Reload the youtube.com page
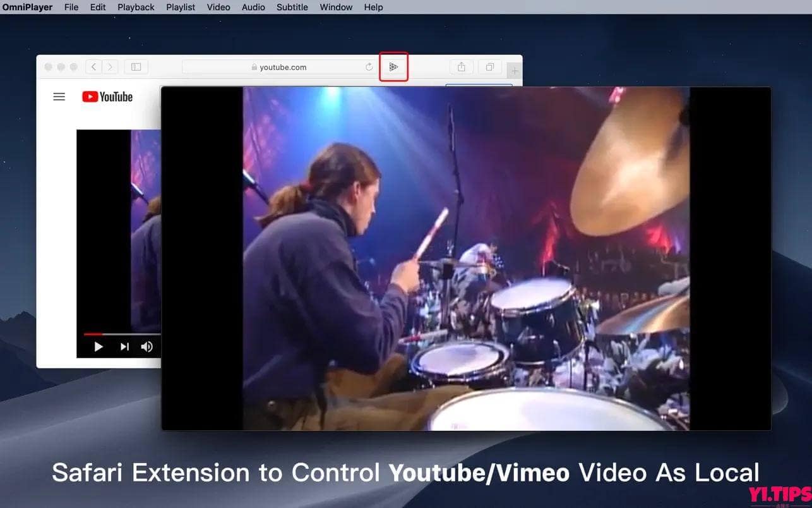This screenshot has height=508, width=812. pos(369,66)
